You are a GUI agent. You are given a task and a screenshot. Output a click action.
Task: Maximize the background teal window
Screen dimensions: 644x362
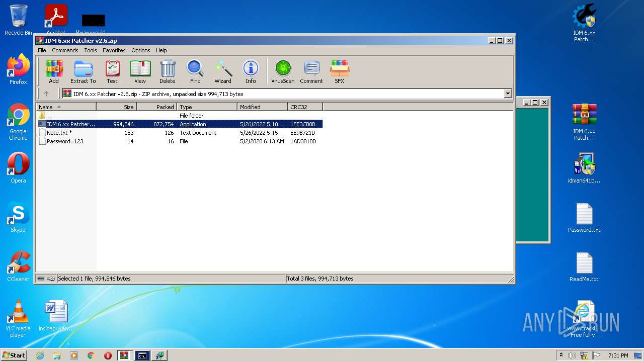point(535,102)
